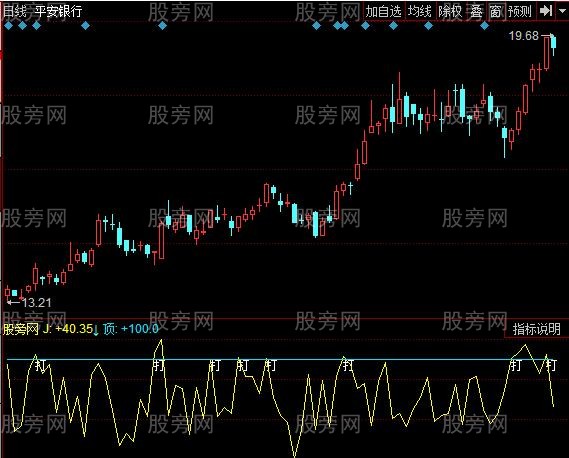Open the toolbar dropdown triangle
This screenshot has height=458, width=569.
pyautogui.click(x=562, y=11)
